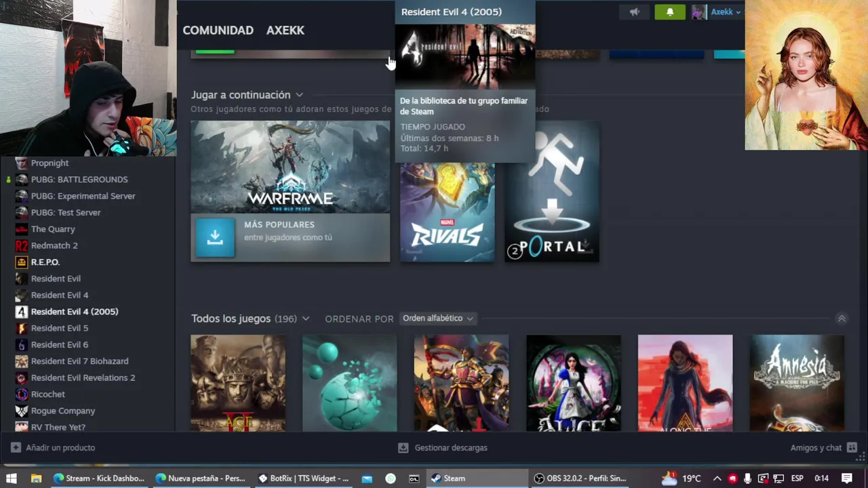Screen dimensions: 868x488
Task: Open the COMUNIDAD menu
Action: coord(218,30)
